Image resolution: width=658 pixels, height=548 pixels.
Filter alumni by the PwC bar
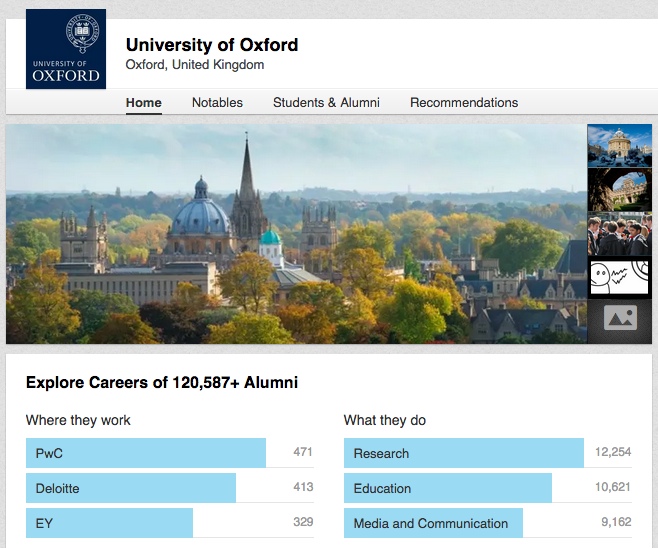click(146, 453)
